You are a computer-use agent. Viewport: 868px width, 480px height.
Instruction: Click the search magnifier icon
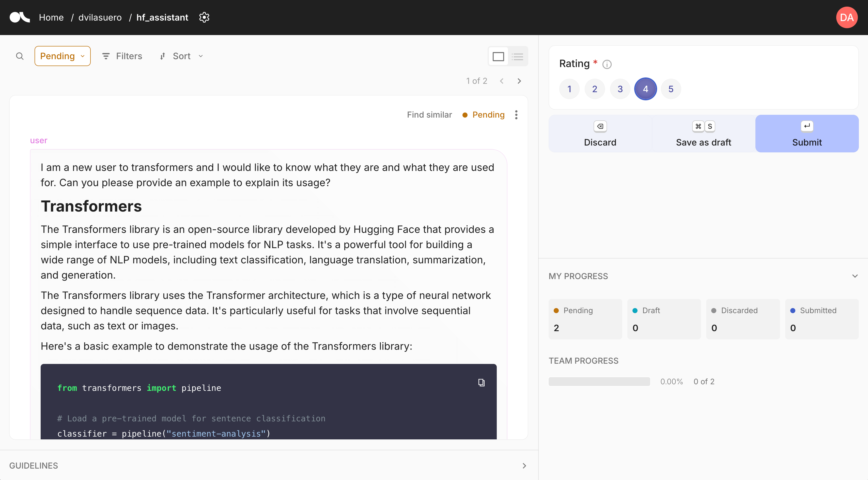coord(20,56)
